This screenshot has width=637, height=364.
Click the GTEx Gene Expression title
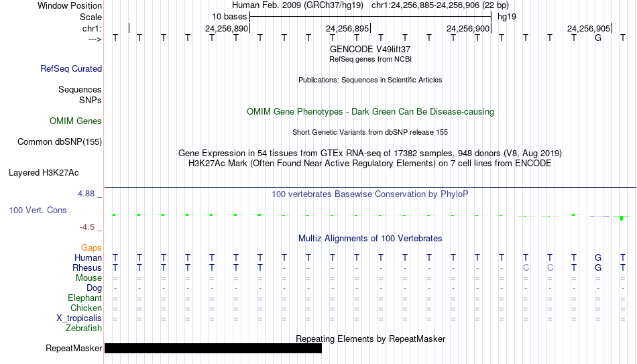(370, 153)
